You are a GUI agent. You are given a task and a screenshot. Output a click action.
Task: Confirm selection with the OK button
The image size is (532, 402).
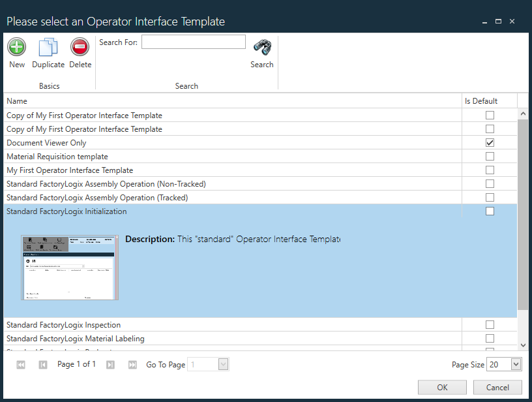point(442,387)
